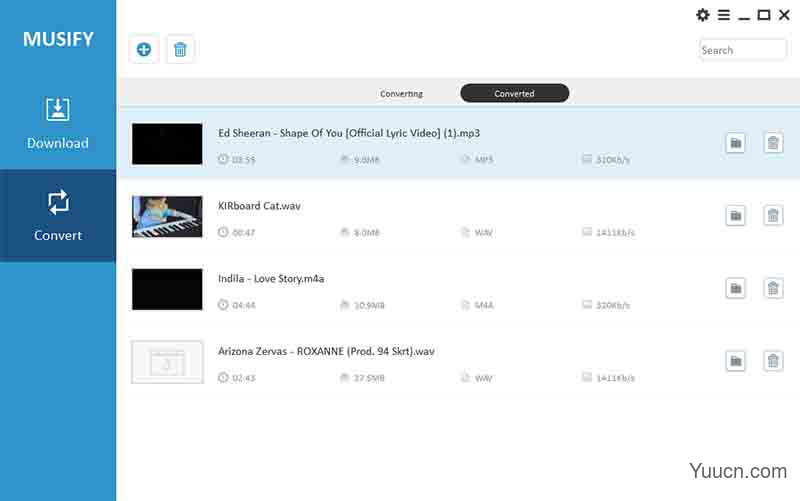Open folder for Ed Sheeran mp3
Viewport: 800px width, 501px height.
pyautogui.click(x=736, y=143)
